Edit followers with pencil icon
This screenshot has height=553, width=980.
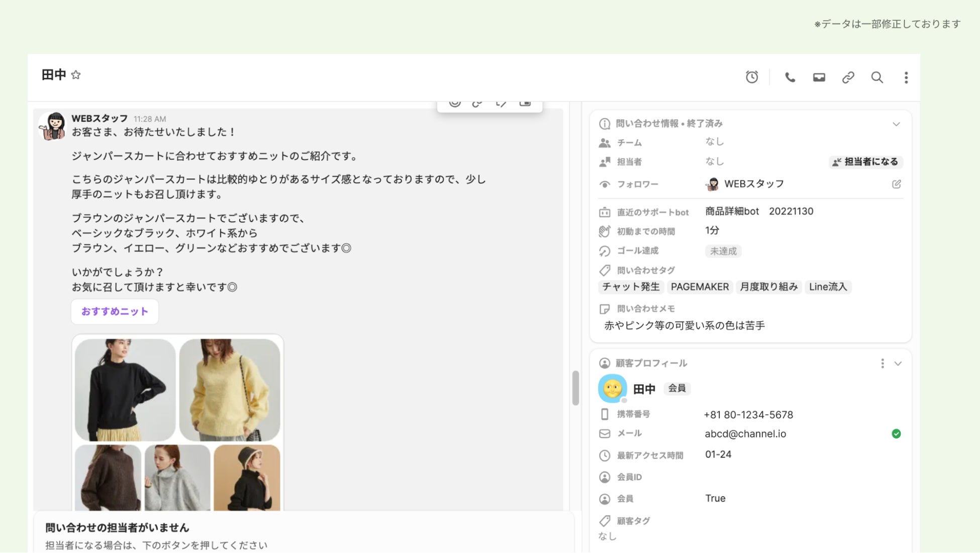click(896, 184)
